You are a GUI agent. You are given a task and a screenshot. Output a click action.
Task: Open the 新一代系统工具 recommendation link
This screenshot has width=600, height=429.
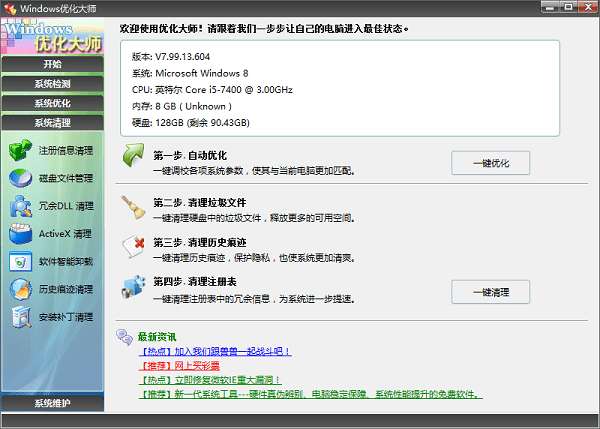(x=310, y=394)
